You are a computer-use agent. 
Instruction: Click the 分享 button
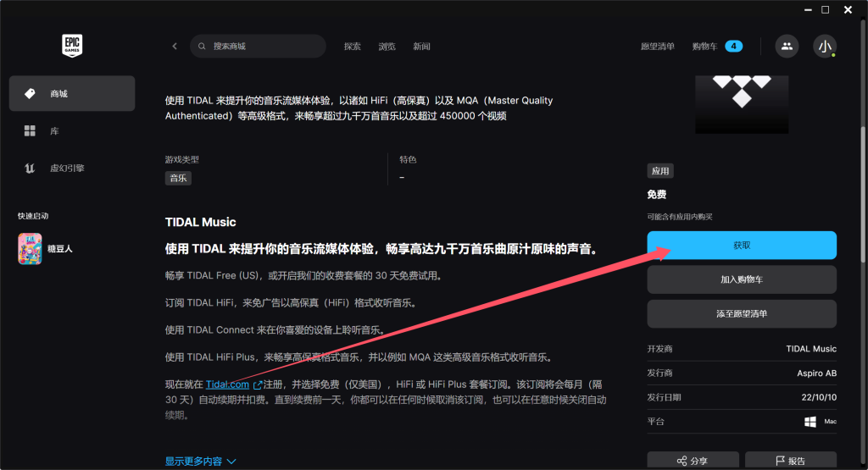(693, 461)
